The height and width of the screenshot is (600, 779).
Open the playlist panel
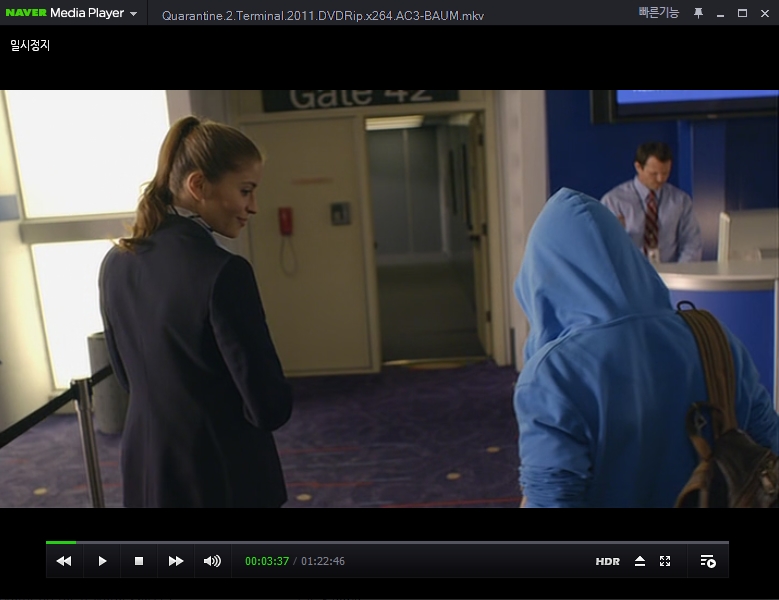click(708, 561)
